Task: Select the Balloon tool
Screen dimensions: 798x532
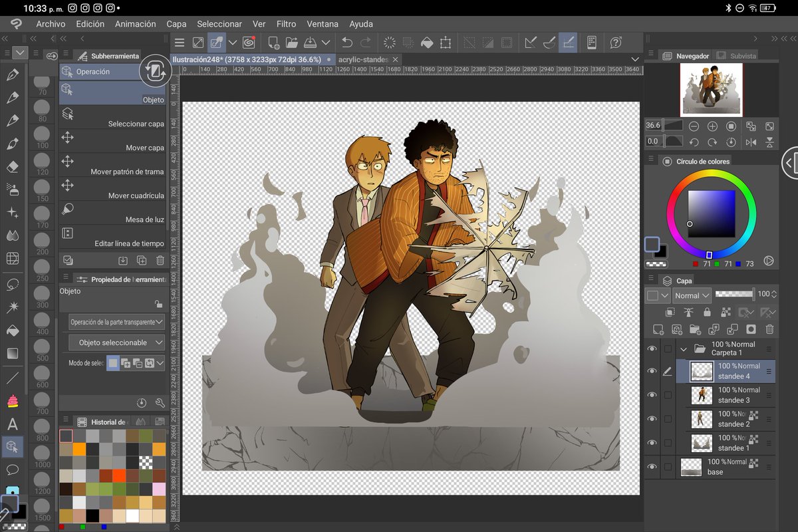Action: [13, 470]
